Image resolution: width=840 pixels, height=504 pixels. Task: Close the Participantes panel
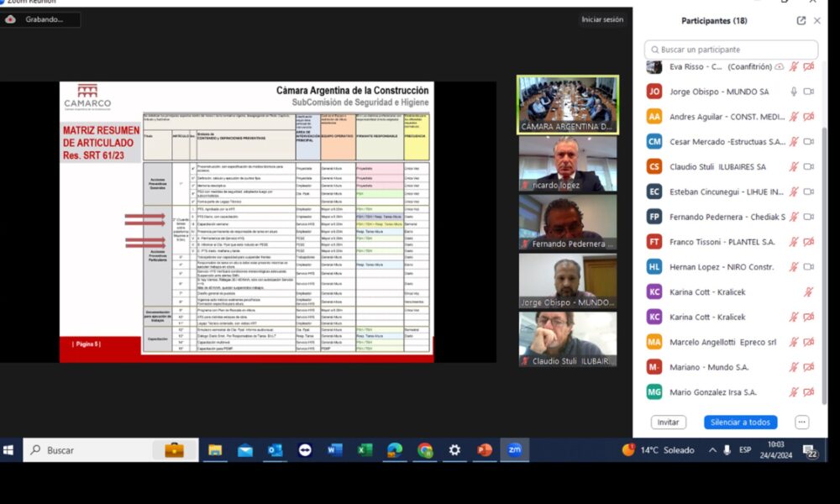coord(817,21)
